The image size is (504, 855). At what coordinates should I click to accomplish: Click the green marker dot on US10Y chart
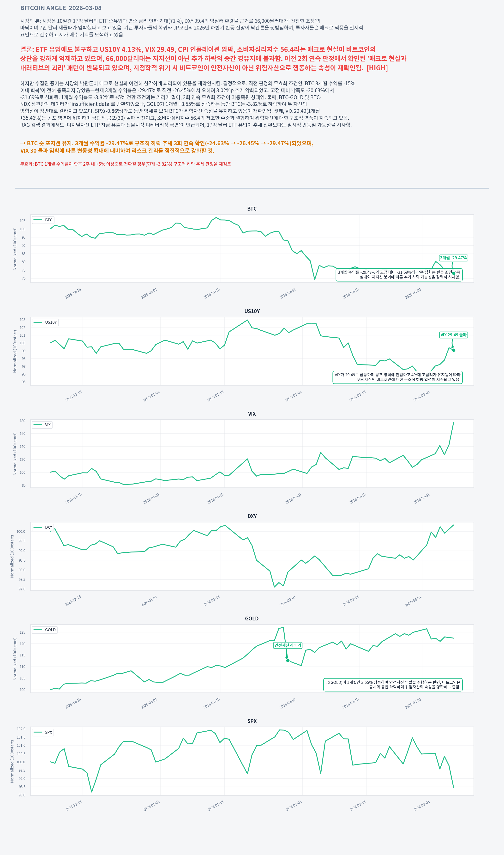click(x=453, y=350)
